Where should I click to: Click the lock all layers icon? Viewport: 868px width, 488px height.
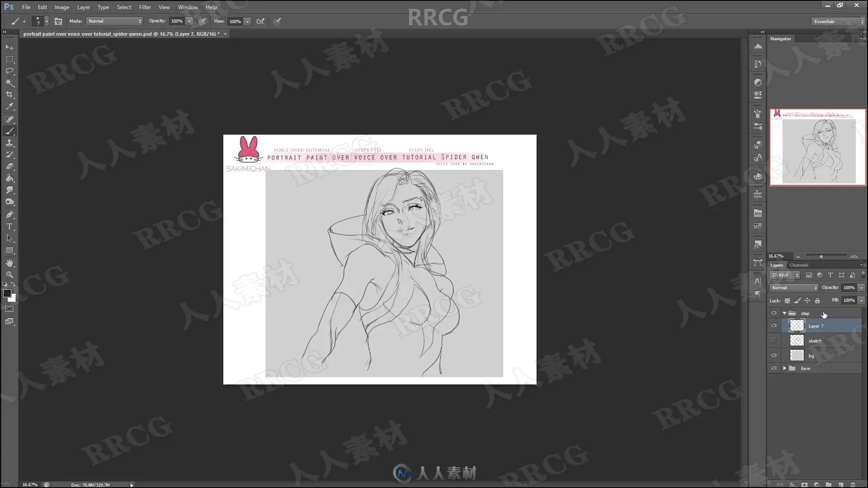817,300
